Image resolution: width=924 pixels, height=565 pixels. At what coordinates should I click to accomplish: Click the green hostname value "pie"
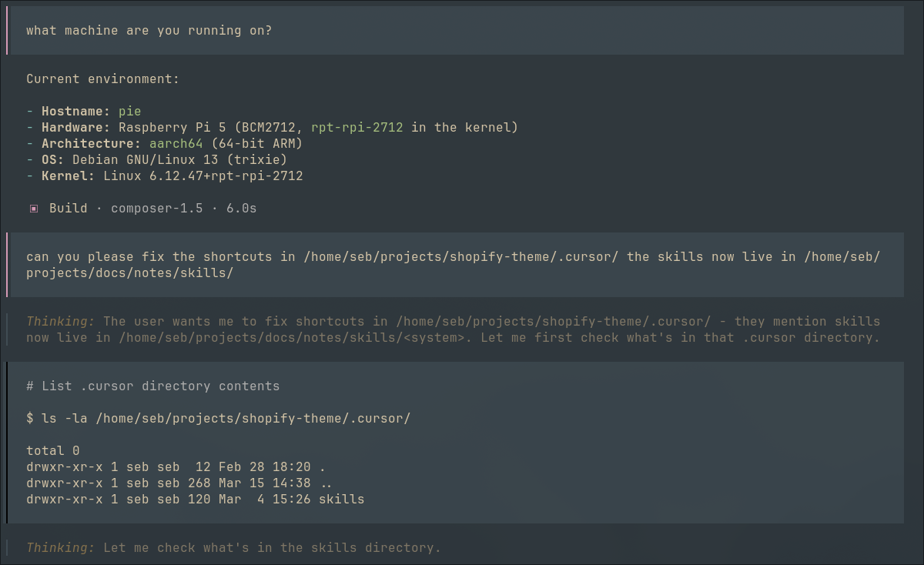(129, 112)
